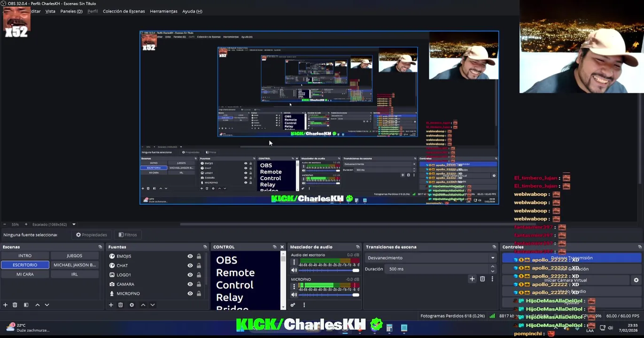Open advanced audio properties gear icon
The image size is (644, 338).
tap(293, 305)
